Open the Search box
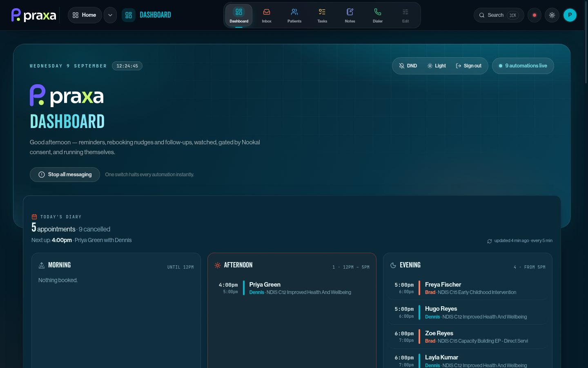588x368 pixels. coord(499,15)
